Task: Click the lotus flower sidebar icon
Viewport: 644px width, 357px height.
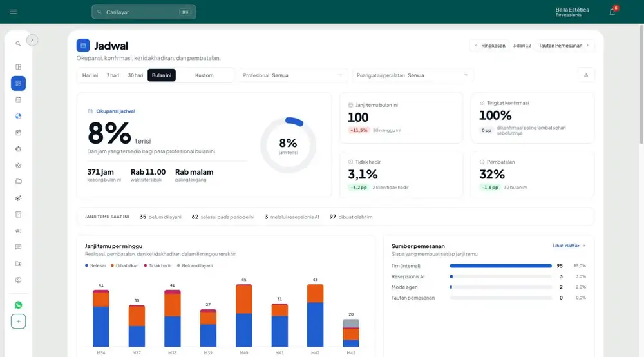Action: coord(18,166)
